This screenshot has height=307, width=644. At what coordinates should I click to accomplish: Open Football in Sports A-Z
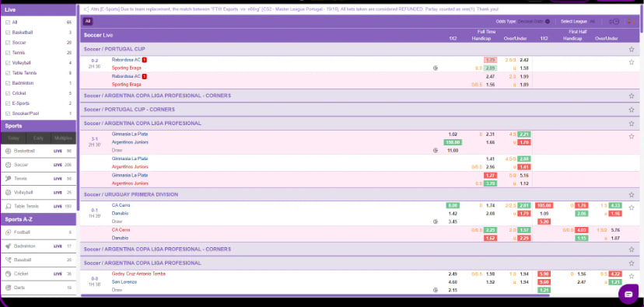[38, 232]
